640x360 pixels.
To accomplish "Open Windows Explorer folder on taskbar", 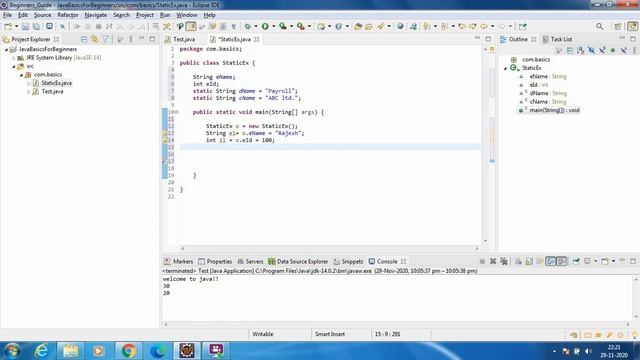I will (70, 351).
